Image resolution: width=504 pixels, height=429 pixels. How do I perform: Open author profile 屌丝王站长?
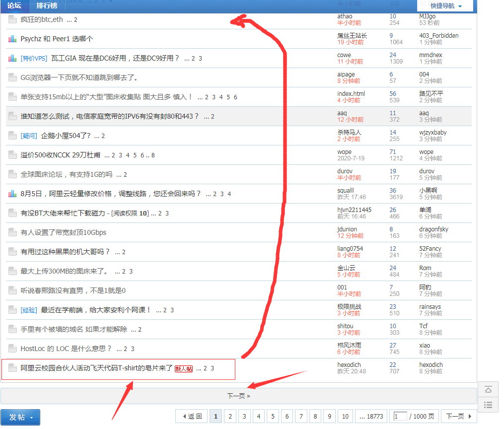pos(352,36)
